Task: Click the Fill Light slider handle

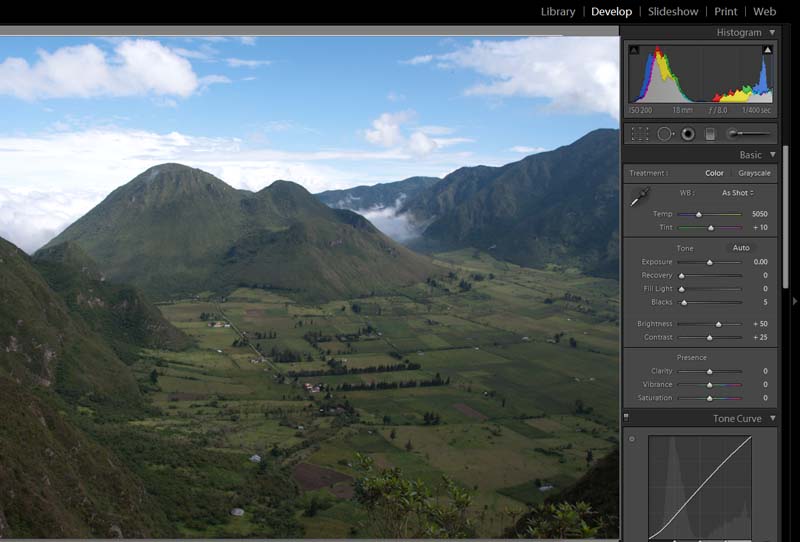Action: 681,289
